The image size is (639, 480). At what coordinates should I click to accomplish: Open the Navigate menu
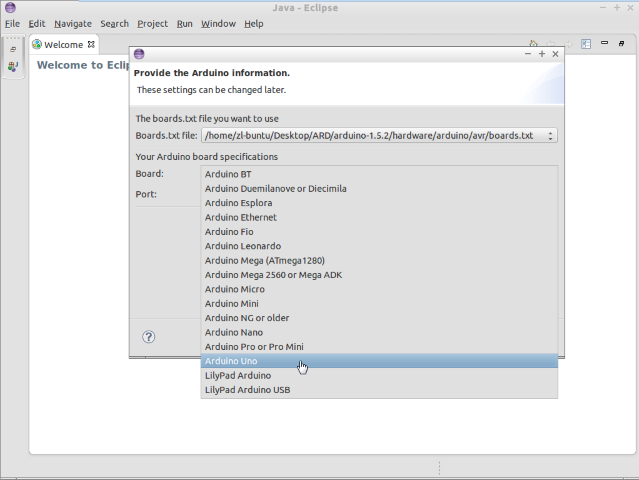(x=73, y=24)
